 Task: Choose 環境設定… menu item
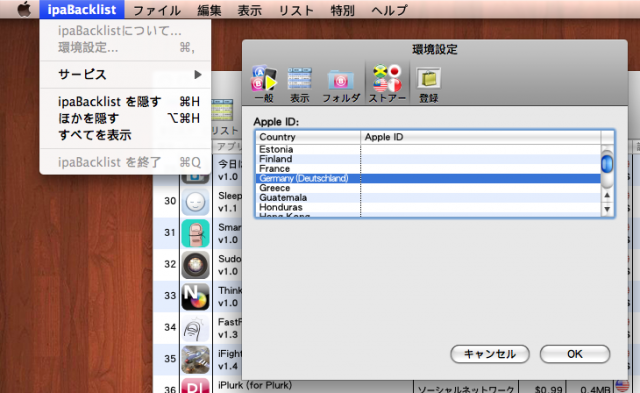[x=125, y=47]
